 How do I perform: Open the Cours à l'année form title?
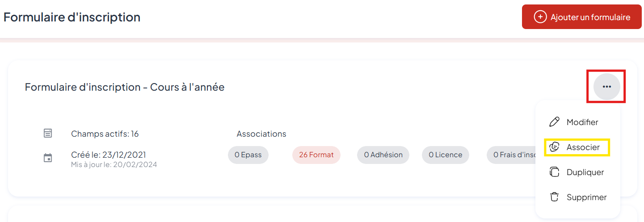pyautogui.click(x=125, y=87)
